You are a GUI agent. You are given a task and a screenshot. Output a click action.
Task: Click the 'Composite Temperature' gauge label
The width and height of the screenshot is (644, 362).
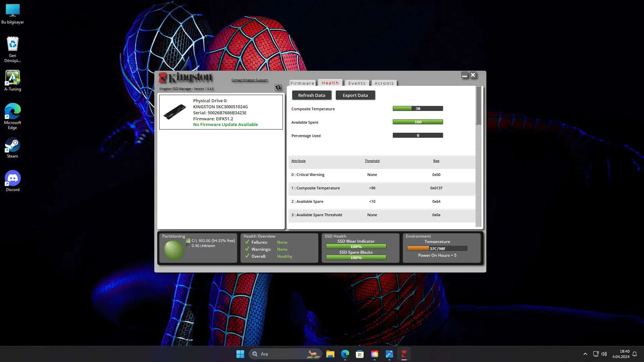click(313, 109)
